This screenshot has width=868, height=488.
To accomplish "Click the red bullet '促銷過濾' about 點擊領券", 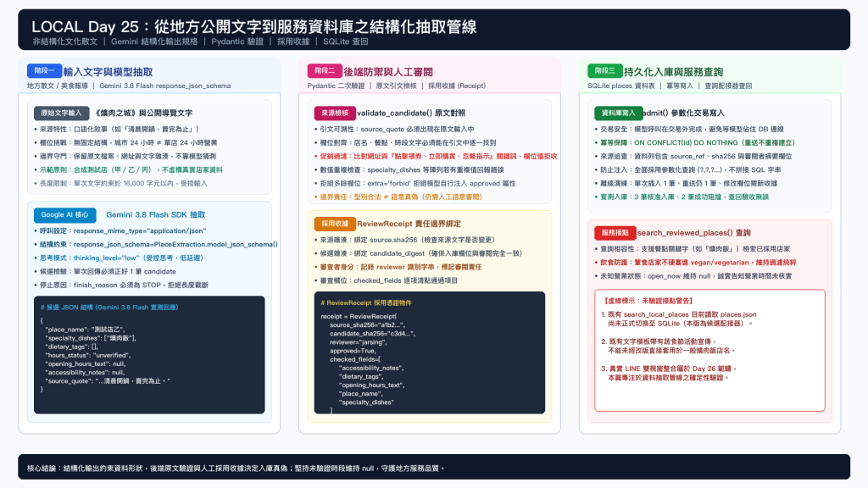I will pos(436,156).
